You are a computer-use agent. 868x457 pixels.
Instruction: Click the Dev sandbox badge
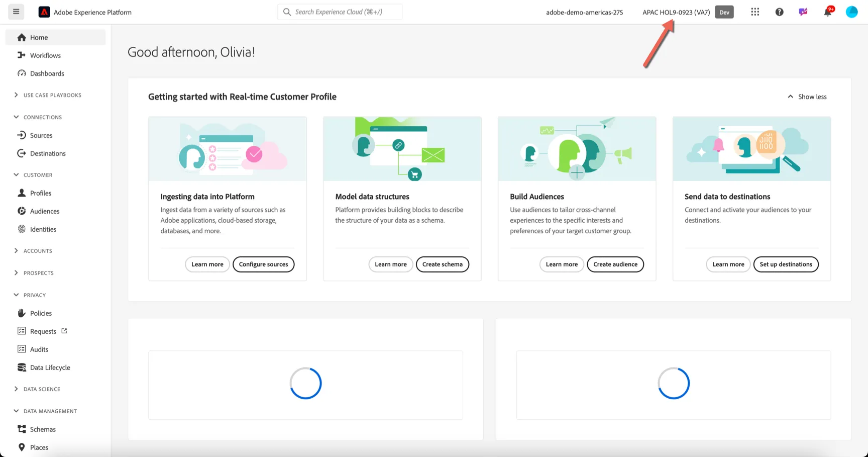coord(724,12)
